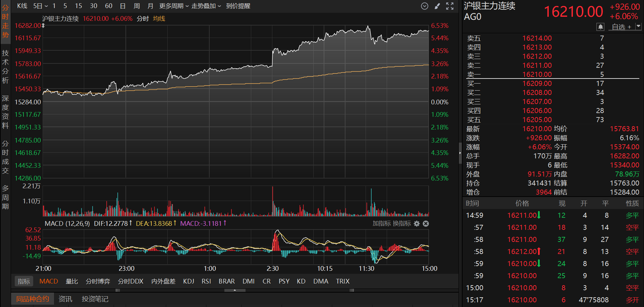Select 分时DDX indicator tab
The height and width of the screenshot is (307, 644).
(130, 282)
